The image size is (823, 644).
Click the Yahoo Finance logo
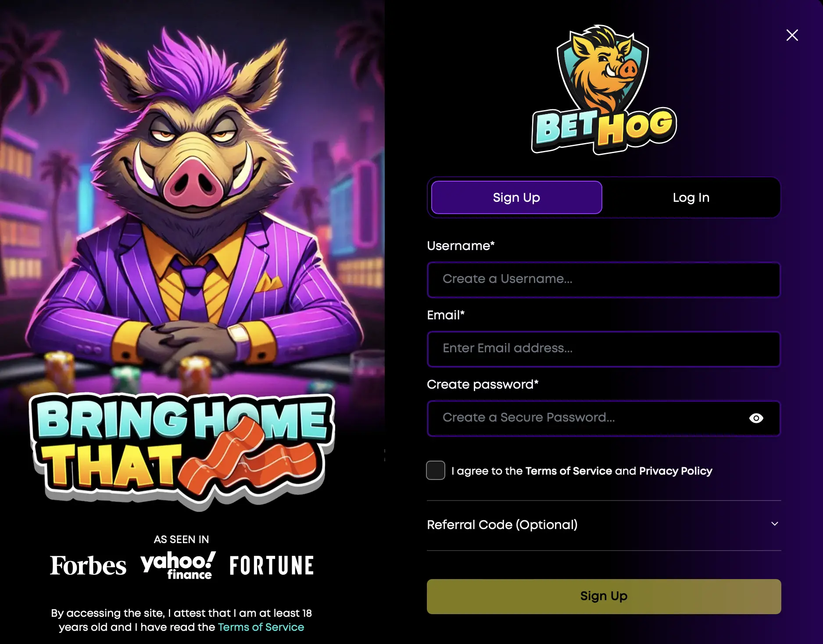(x=178, y=565)
